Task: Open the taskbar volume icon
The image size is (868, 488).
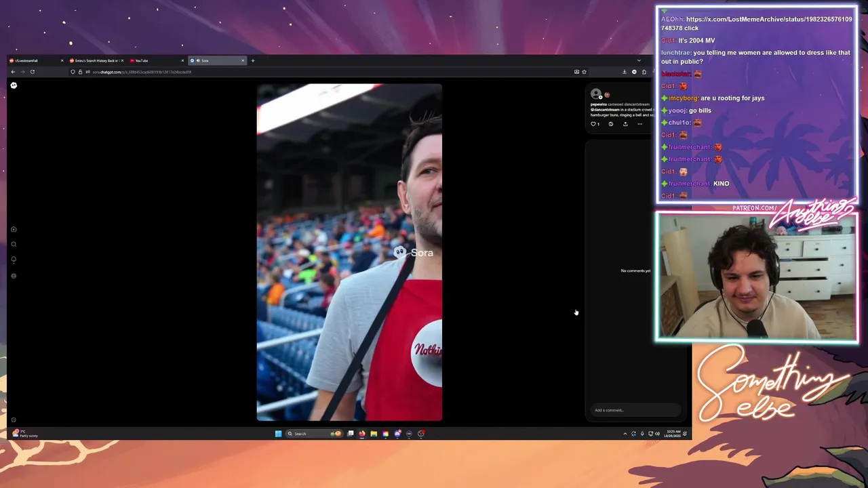Action: (657, 434)
